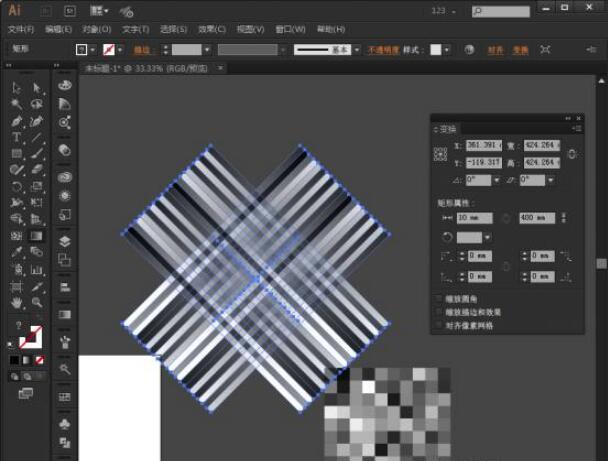The height and width of the screenshot is (461, 608).
Task: Switch to None fill mode button
Action: pyautogui.click(x=40, y=360)
